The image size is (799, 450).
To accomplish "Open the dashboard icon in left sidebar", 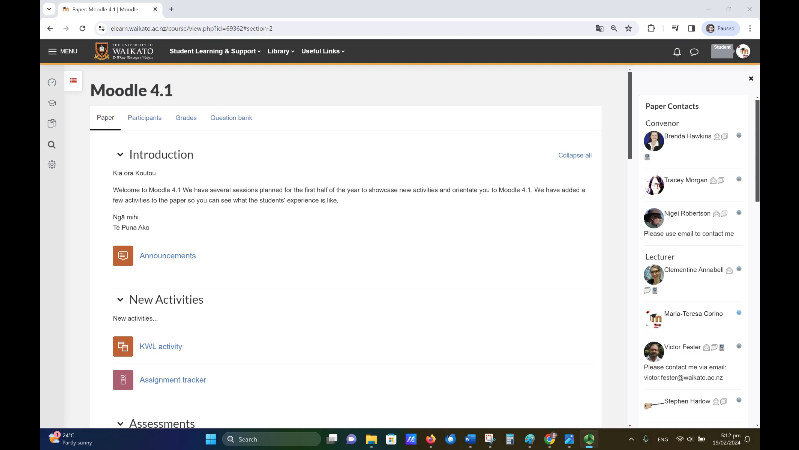I will tap(52, 82).
